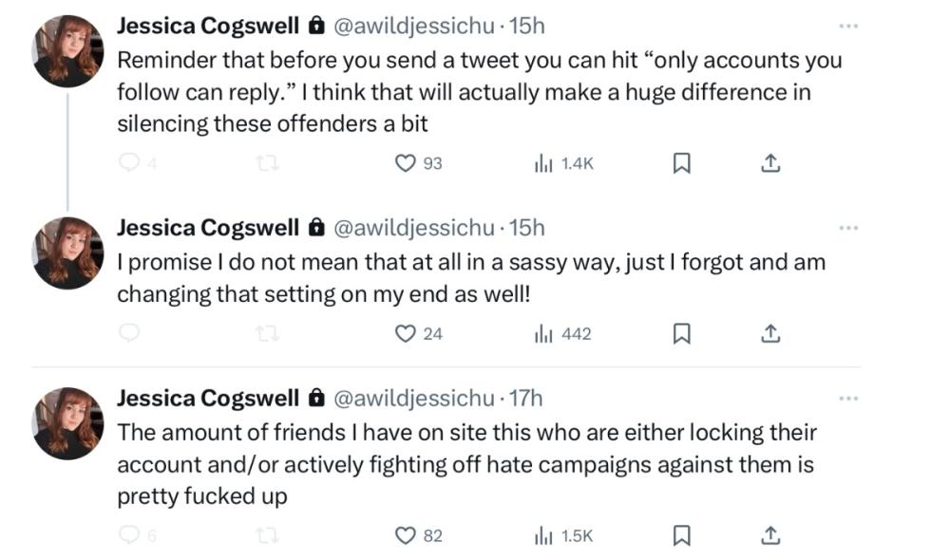Screen dimensions: 950x560
Task: Bookmark the tweet with 1.4K views
Action: [681, 163]
